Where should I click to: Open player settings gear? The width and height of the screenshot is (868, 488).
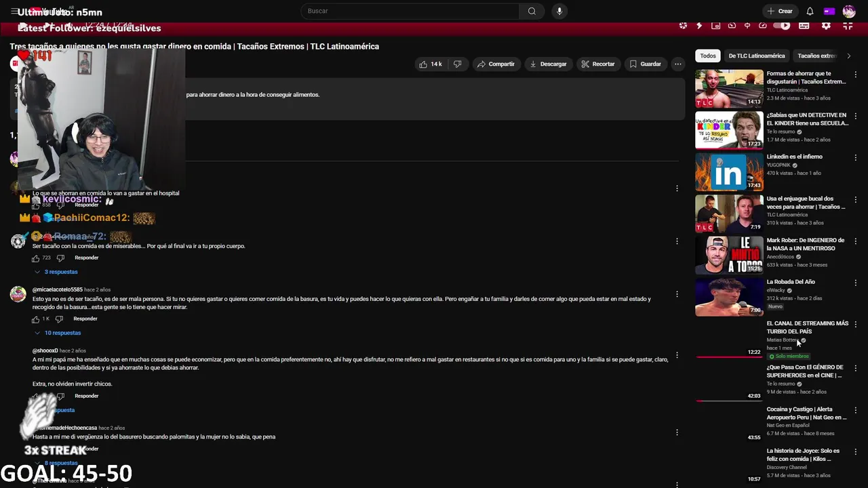826,26
